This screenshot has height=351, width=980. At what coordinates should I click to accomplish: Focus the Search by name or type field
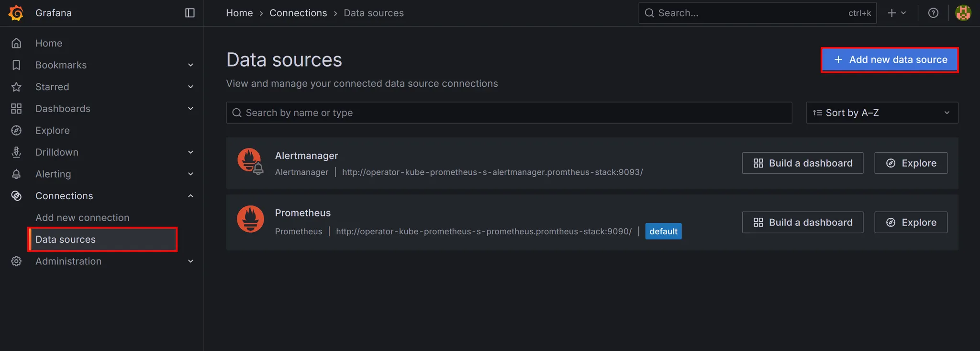coord(509,113)
